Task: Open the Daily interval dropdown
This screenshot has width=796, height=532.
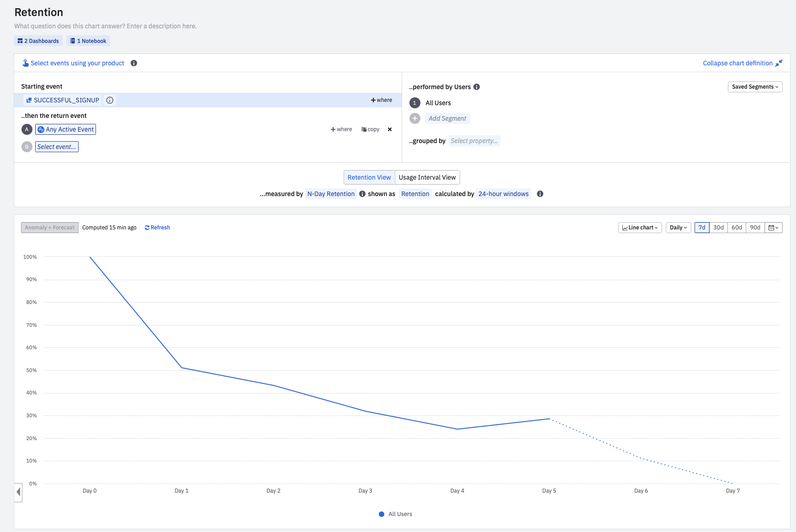Action: (x=678, y=228)
